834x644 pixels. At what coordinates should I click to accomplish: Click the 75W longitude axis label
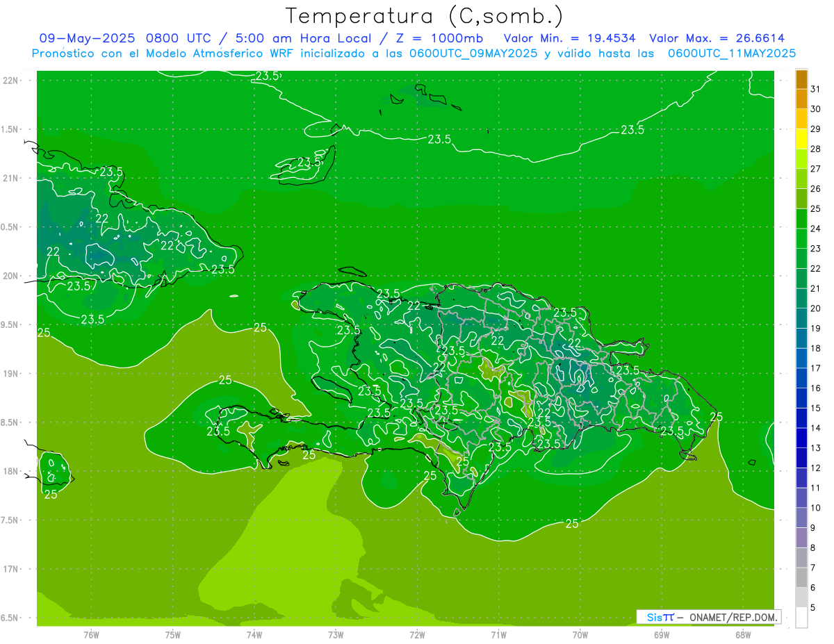pyautogui.click(x=172, y=635)
